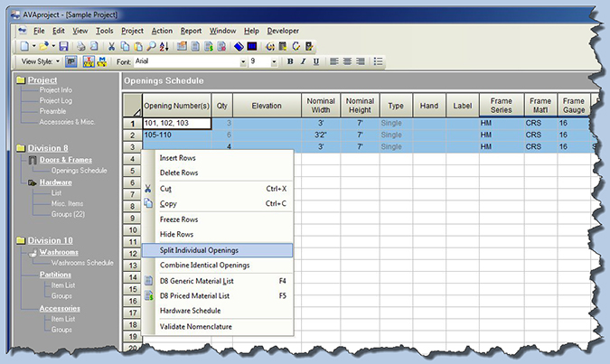Click the bulleted list toolbar icon
This screenshot has height=364, width=610.
pos(378,61)
